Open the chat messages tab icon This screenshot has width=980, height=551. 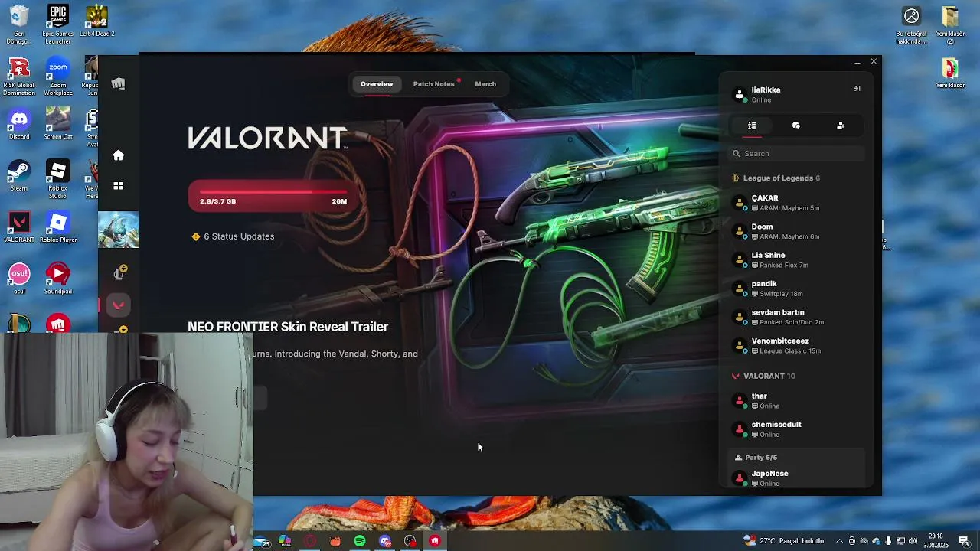[796, 126]
